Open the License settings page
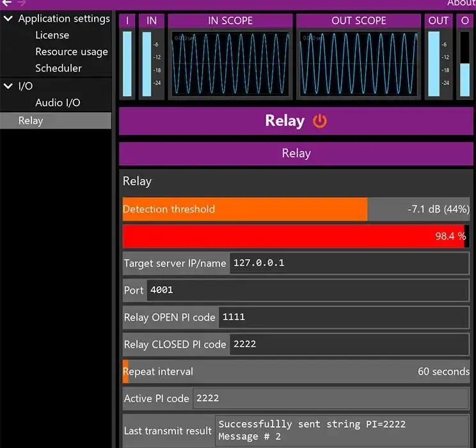 tap(52, 35)
